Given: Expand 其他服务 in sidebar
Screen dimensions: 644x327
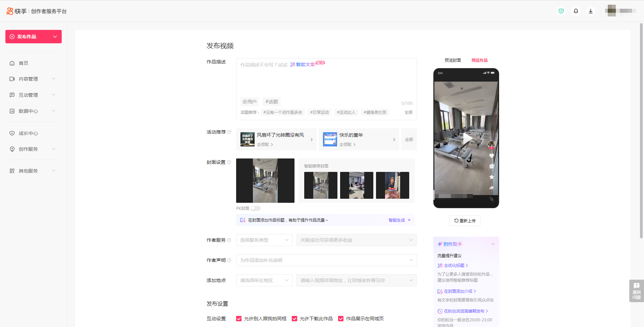Looking at the screenshot, I should coord(54,171).
